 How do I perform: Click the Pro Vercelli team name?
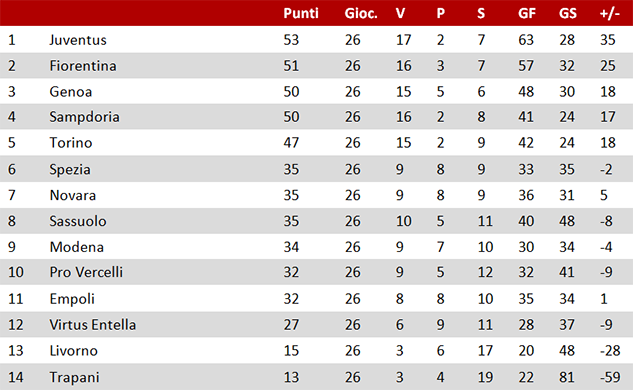(x=86, y=272)
